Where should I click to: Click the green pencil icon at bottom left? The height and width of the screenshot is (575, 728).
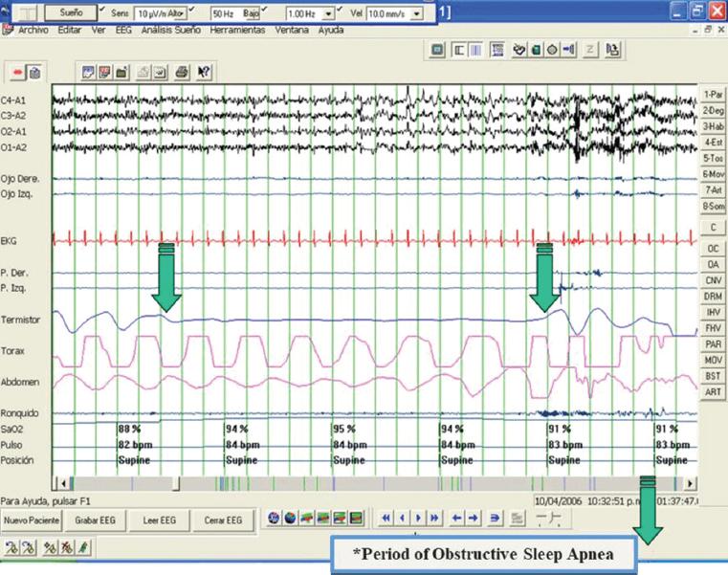[83, 546]
